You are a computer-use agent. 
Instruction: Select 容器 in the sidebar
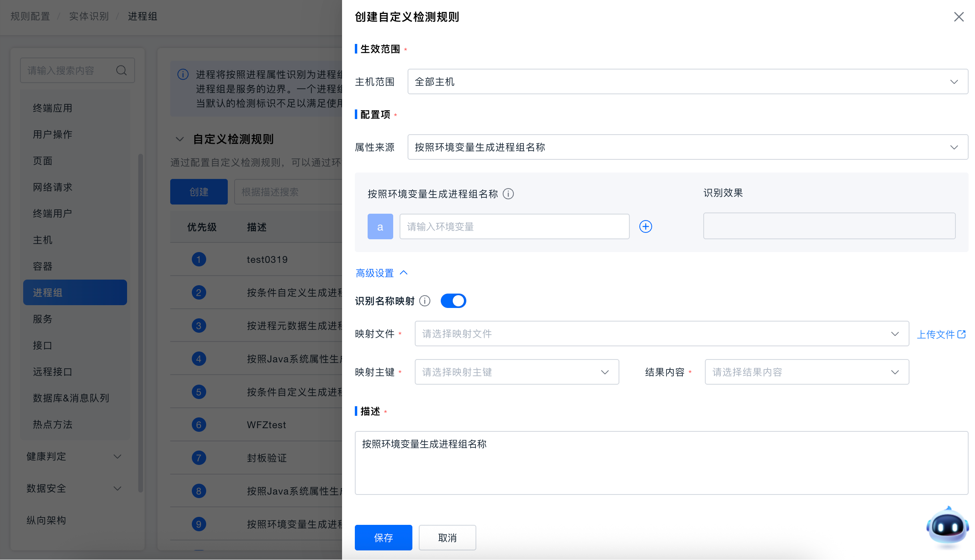75,266
